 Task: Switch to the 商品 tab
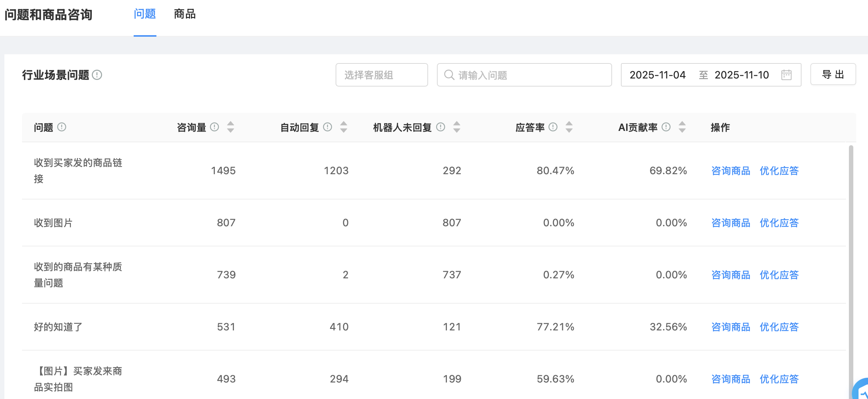185,14
